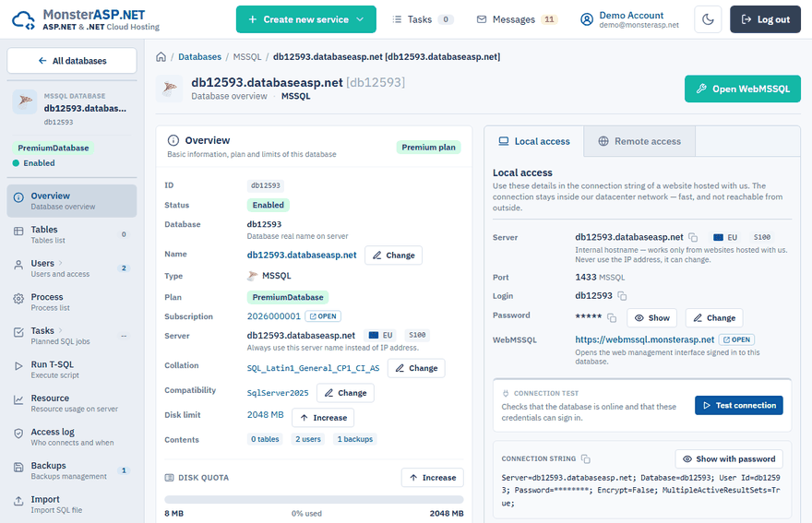The image size is (812, 523).
Task: Expand Users chevron in sidebar
Action: (x=61, y=263)
